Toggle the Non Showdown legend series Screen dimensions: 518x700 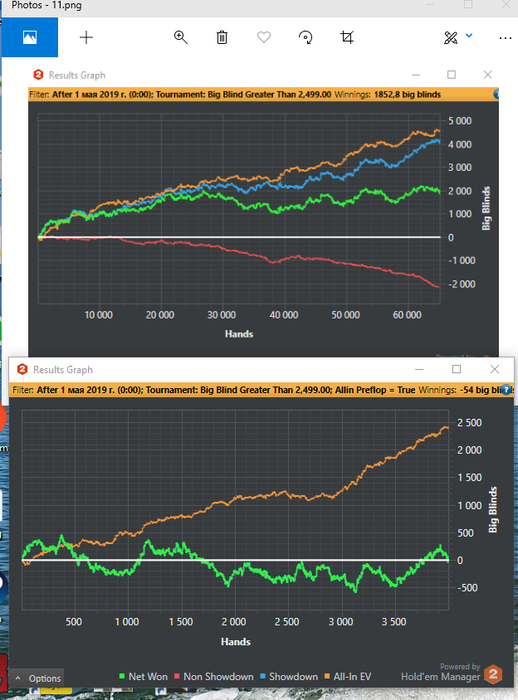[213, 676]
